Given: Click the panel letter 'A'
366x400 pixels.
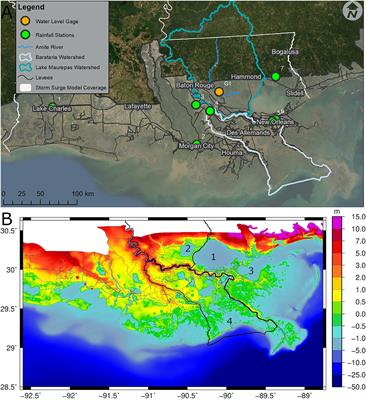Looking at the screenshot, I should 7,12.
